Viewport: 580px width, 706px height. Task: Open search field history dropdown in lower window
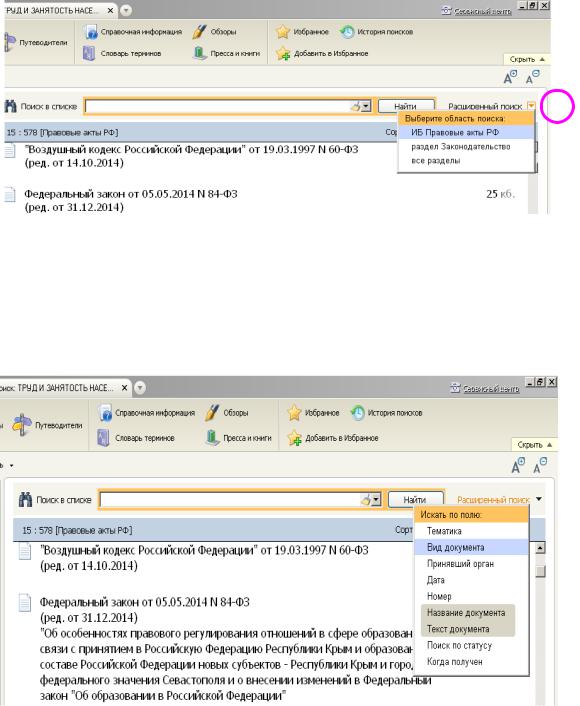pyautogui.click(x=376, y=499)
